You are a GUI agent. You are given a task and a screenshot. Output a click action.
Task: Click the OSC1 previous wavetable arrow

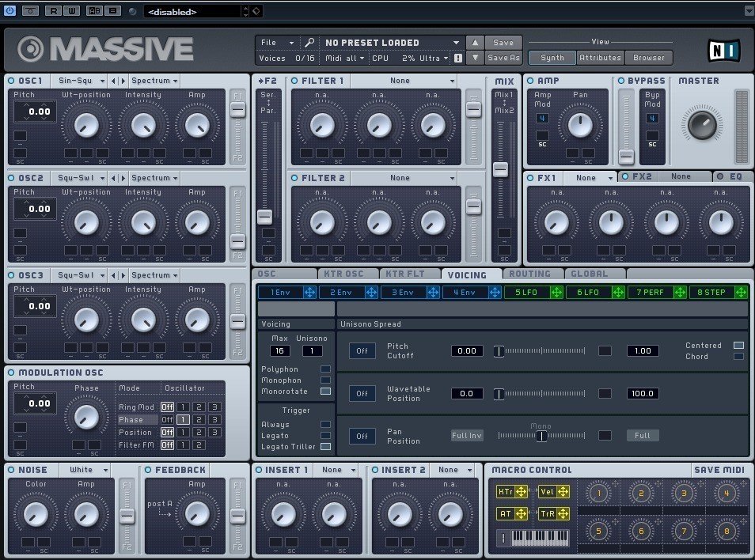click(113, 81)
